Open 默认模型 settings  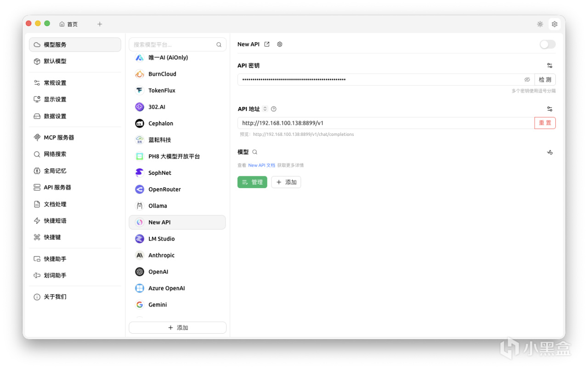point(75,61)
